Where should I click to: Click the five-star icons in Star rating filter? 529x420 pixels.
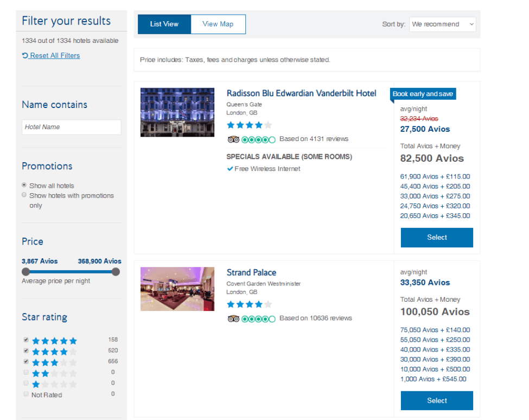point(54,341)
